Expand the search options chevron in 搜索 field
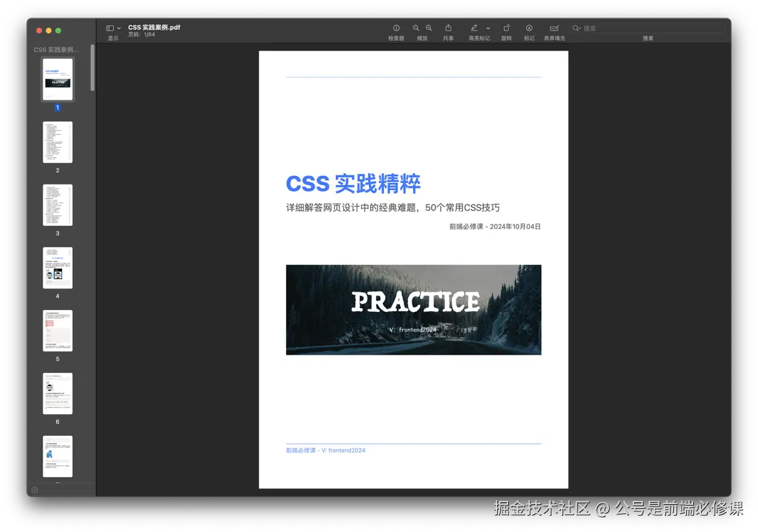This screenshot has width=758, height=532. click(581, 28)
